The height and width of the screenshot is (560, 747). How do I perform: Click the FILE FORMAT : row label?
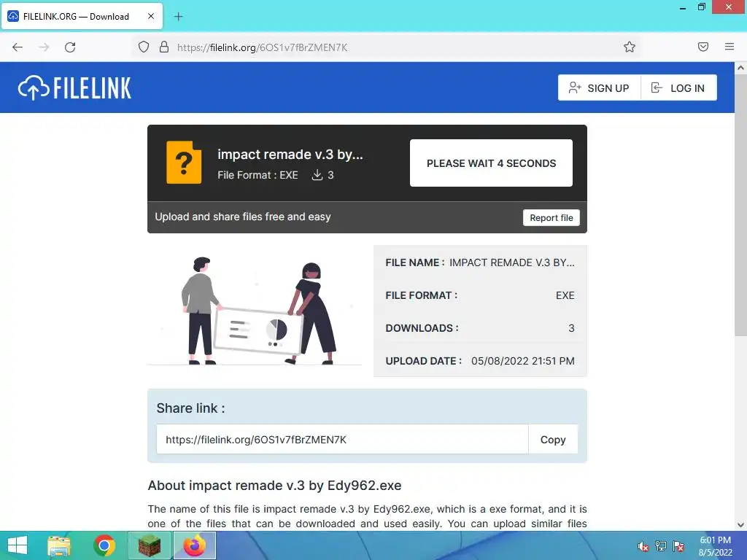click(x=421, y=295)
